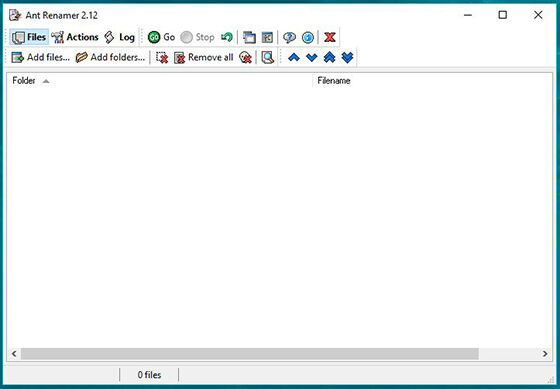Sort by the Folder column header
This screenshot has height=389, width=560.
pyautogui.click(x=160, y=81)
